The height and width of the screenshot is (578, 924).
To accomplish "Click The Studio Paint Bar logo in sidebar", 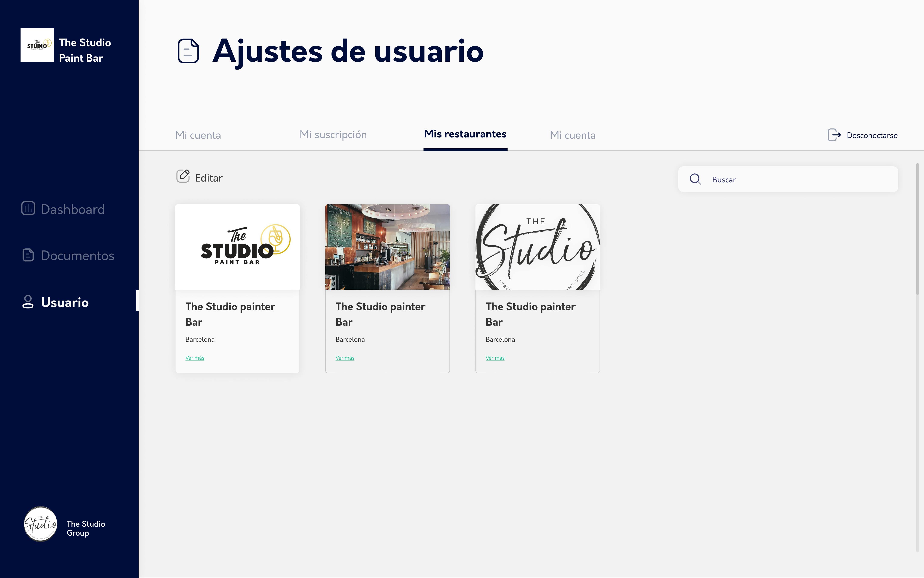I will [x=37, y=45].
